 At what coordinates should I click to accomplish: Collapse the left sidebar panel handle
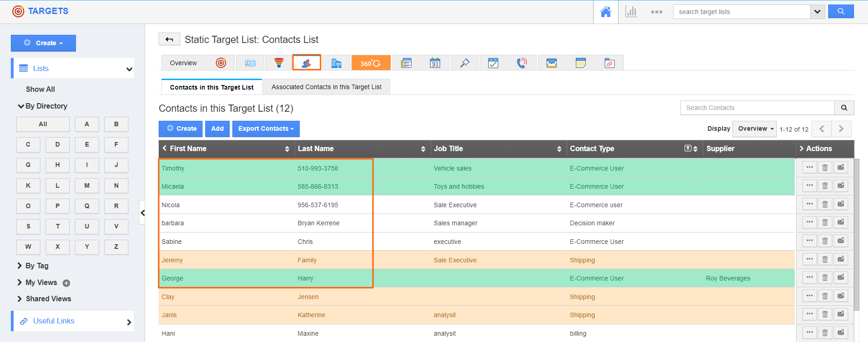click(142, 213)
